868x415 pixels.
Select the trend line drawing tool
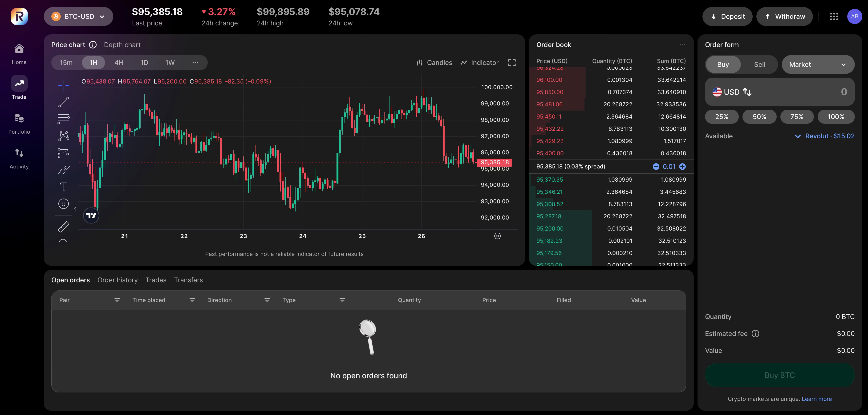63,102
